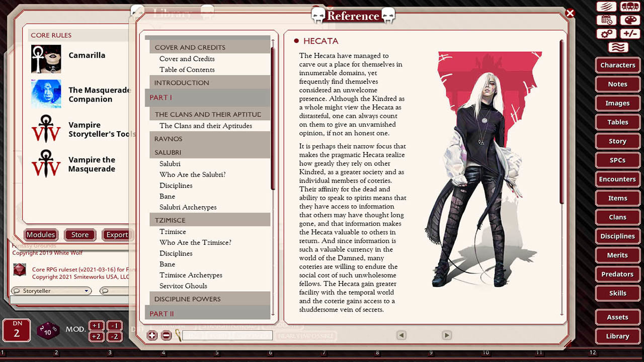The height and width of the screenshot is (362, 644).
Task: Click the three skulls icon
Action: (x=629, y=7)
